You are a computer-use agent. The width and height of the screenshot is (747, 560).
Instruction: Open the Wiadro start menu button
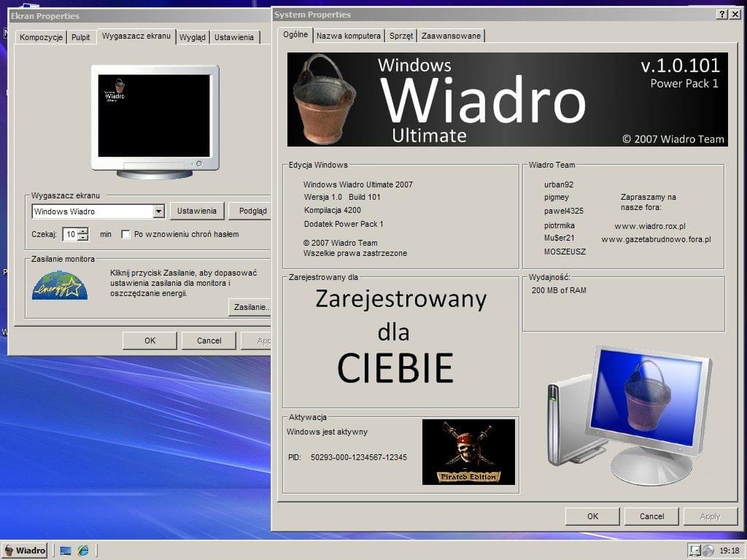click(24, 551)
